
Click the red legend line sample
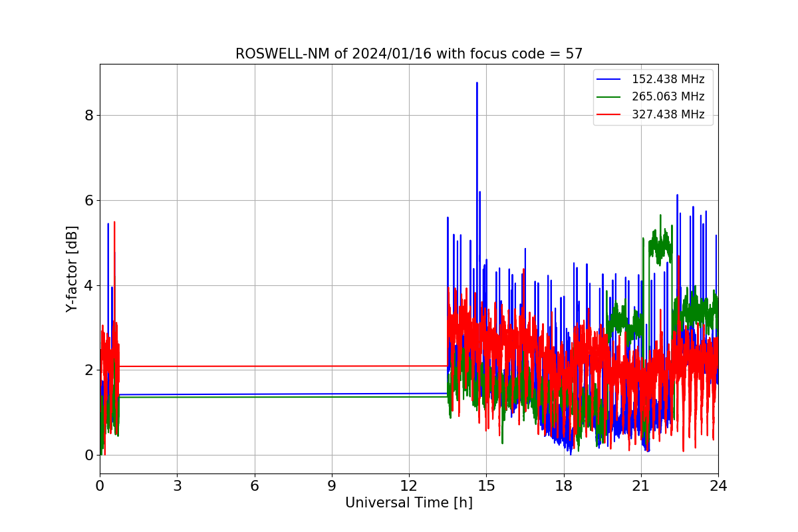coord(608,114)
